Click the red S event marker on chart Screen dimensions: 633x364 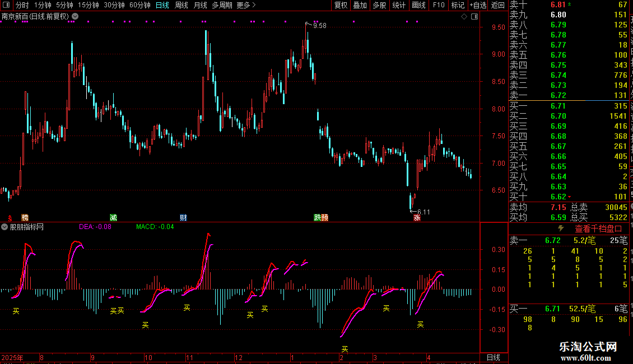click(10, 218)
